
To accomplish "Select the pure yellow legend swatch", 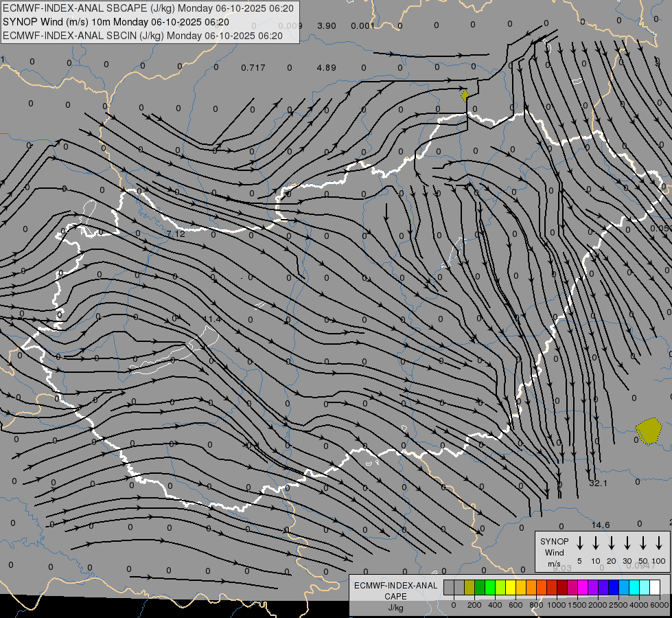I will tap(511, 588).
